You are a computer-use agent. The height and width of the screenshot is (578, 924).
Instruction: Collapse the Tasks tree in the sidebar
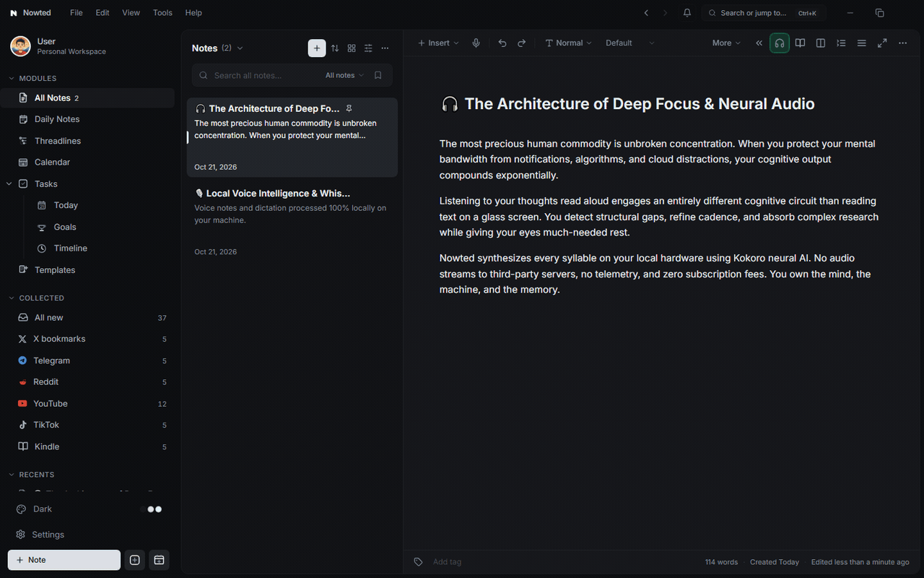tap(9, 184)
